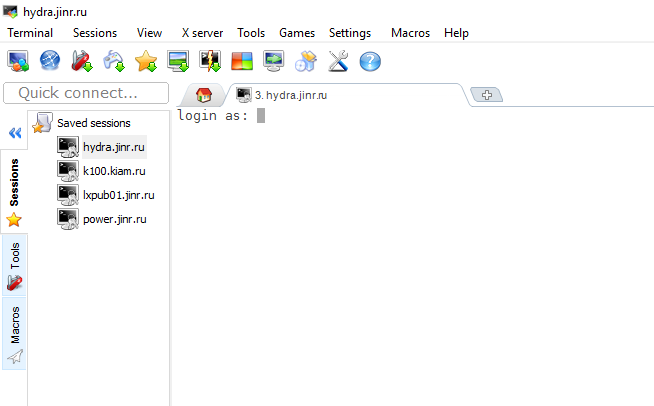Click the star Sessions toolbar icon
This screenshot has width=654, height=406.
click(146, 62)
